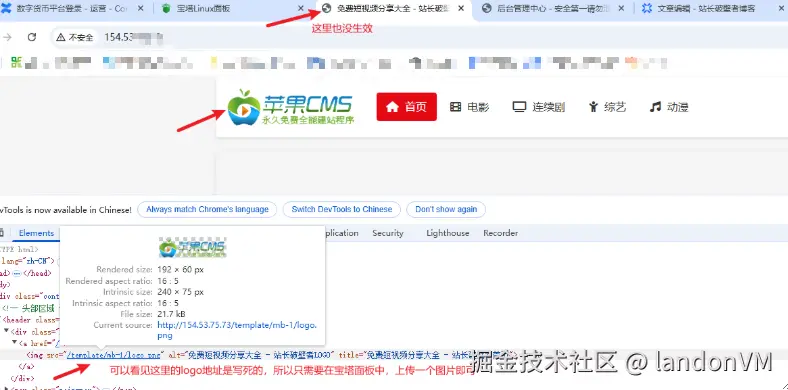
Task: Go to 首页 in the site navigation
Action: 407,107
